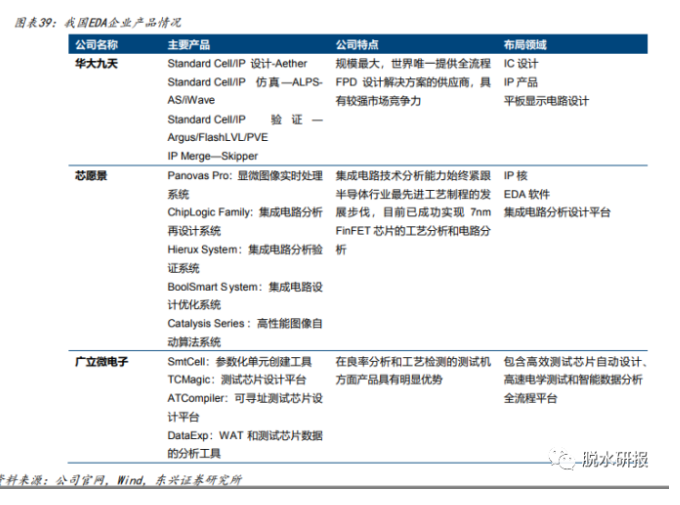
Task: Click '包含高效测试芯片自动设计、' line
Action: click(575, 361)
